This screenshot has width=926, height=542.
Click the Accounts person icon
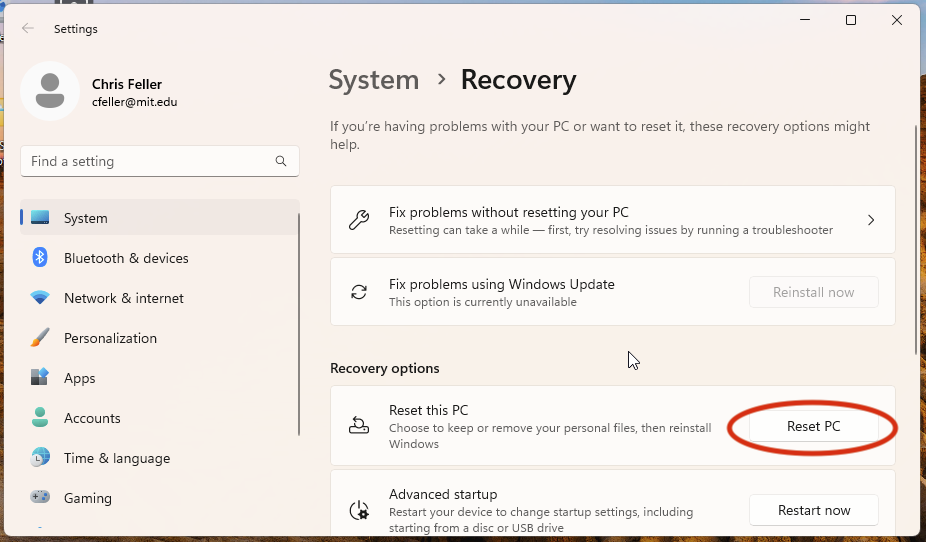coord(40,417)
